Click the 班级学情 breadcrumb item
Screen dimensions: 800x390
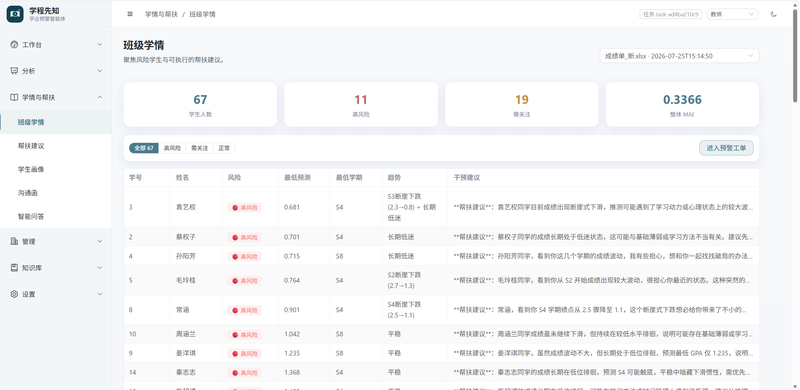[202, 14]
